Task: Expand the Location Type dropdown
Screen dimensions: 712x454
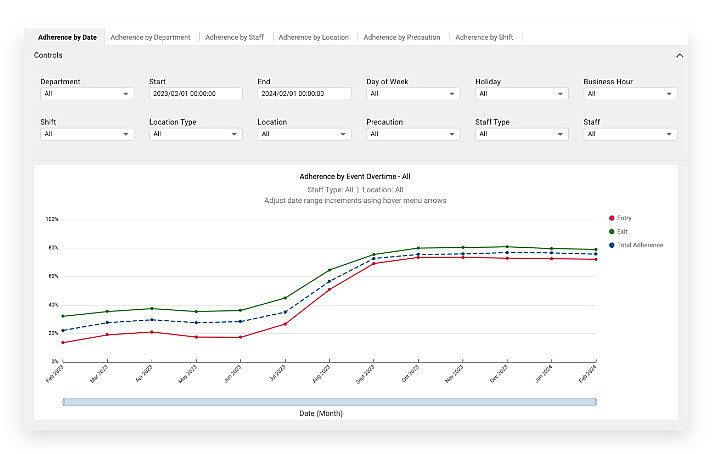Action: point(195,134)
